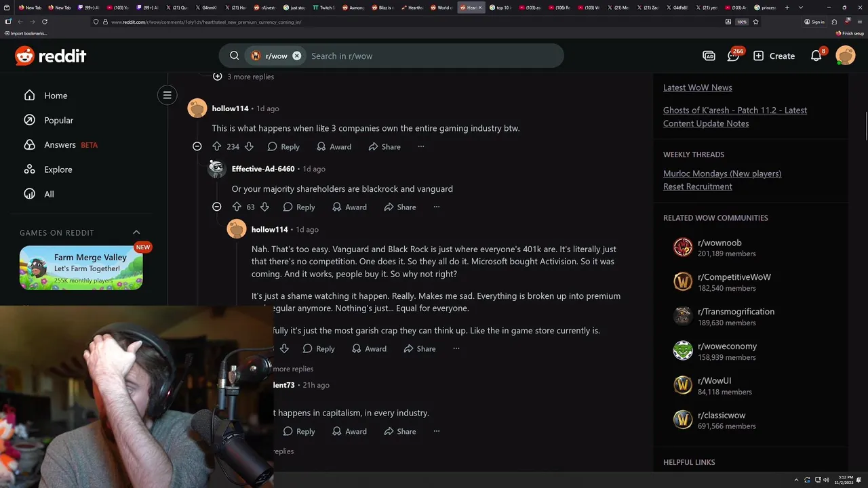
Task: Open the notifications bell
Action: (x=816, y=56)
